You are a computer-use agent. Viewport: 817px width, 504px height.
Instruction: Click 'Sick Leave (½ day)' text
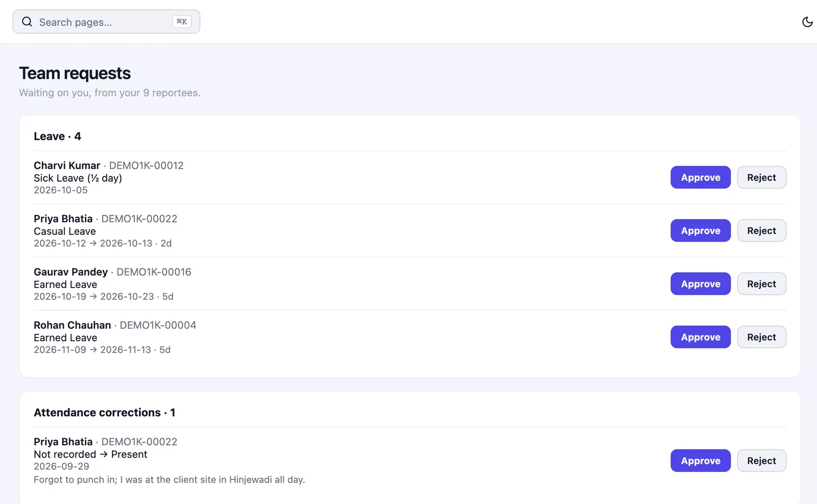coord(78,178)
